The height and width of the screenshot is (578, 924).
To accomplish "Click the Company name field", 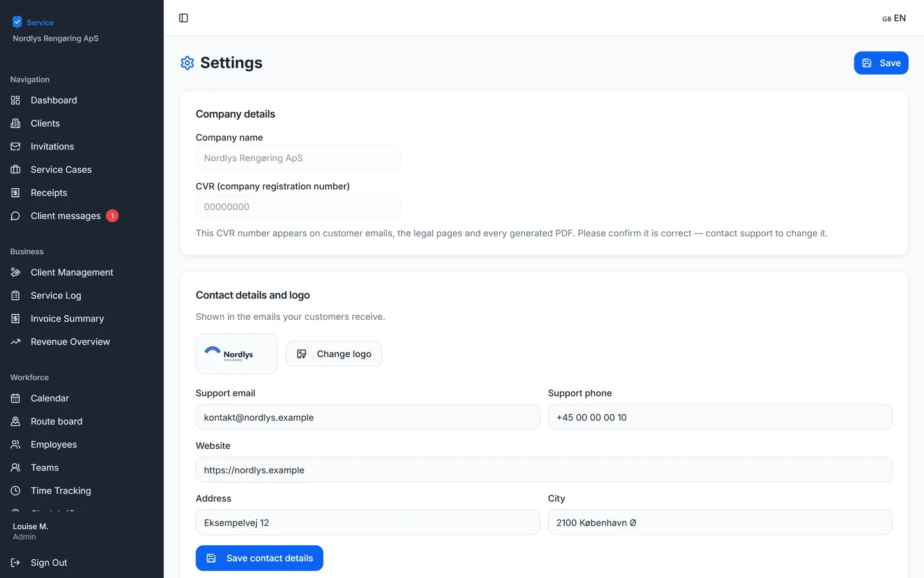I will pos(298,157).
